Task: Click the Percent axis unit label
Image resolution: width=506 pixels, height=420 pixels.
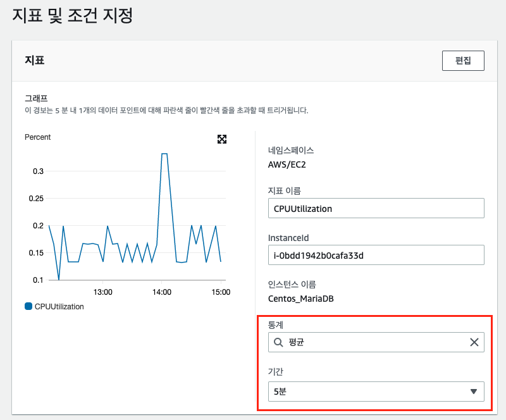Action: coord(37,137)
